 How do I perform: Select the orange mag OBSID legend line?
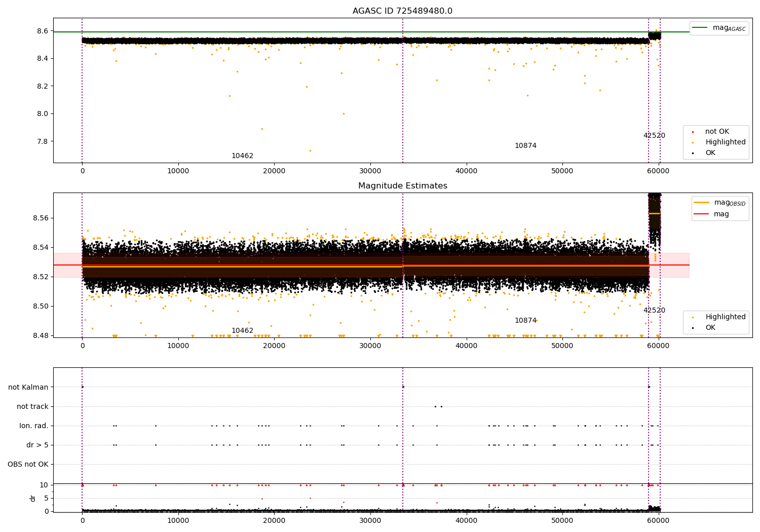[x=701, y=203]
